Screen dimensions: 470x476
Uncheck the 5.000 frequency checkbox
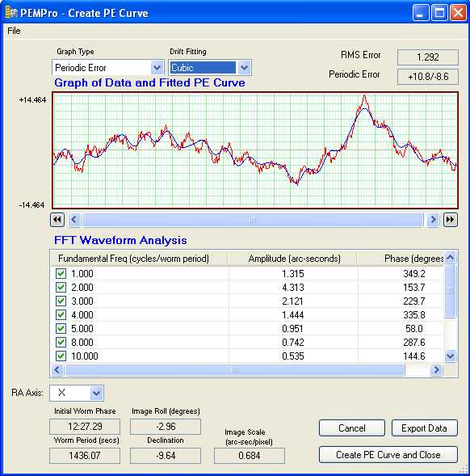pyautogui.click(x=61, y=328)
